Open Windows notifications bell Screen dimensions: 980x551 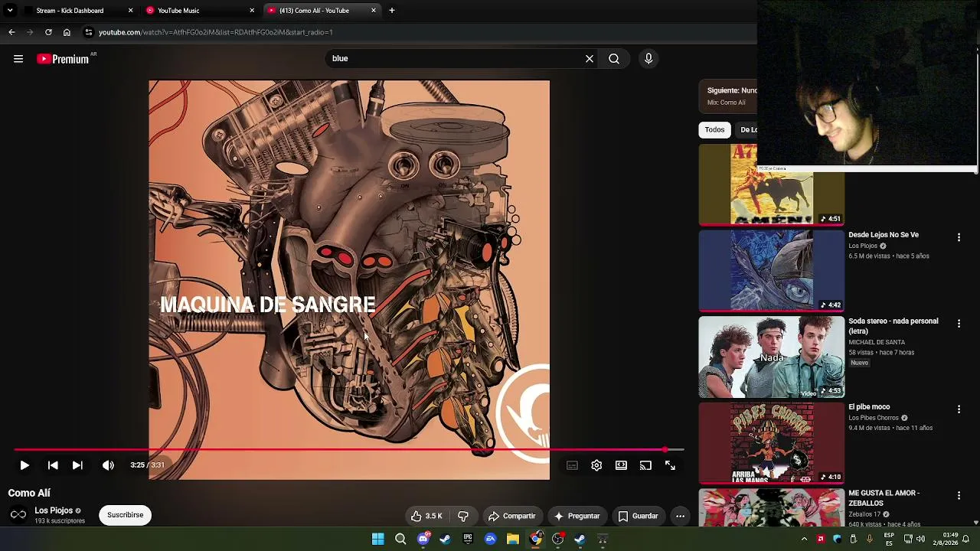(x=966, y=540)
